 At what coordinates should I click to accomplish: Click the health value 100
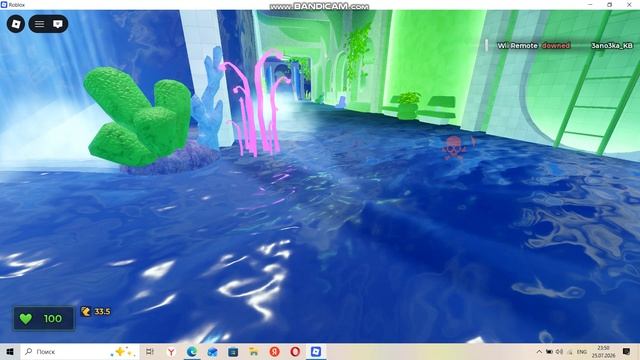click(53, 319)
